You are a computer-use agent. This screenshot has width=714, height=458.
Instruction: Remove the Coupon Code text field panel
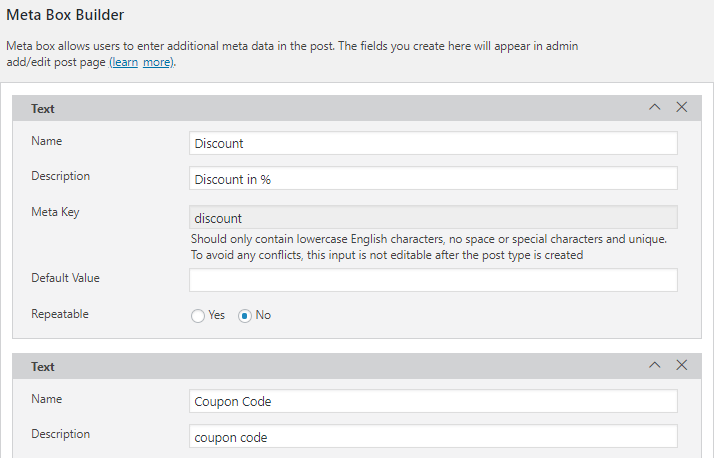[x=682, y=365]
